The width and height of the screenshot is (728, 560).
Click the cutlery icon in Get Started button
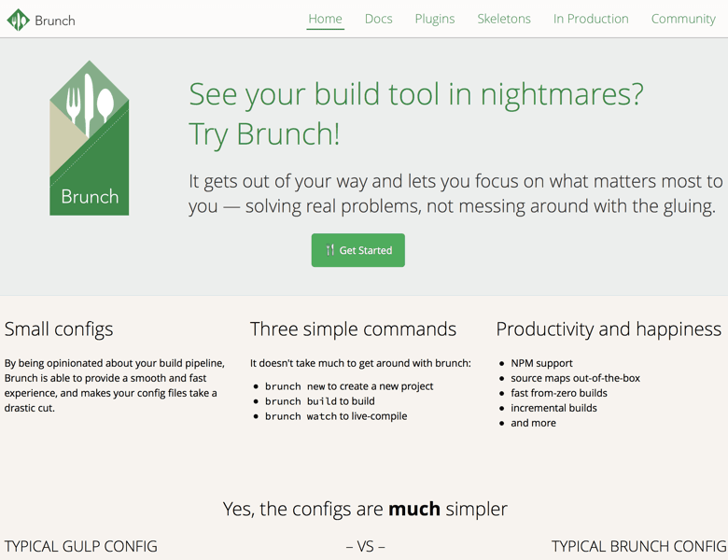pos(330,250)
